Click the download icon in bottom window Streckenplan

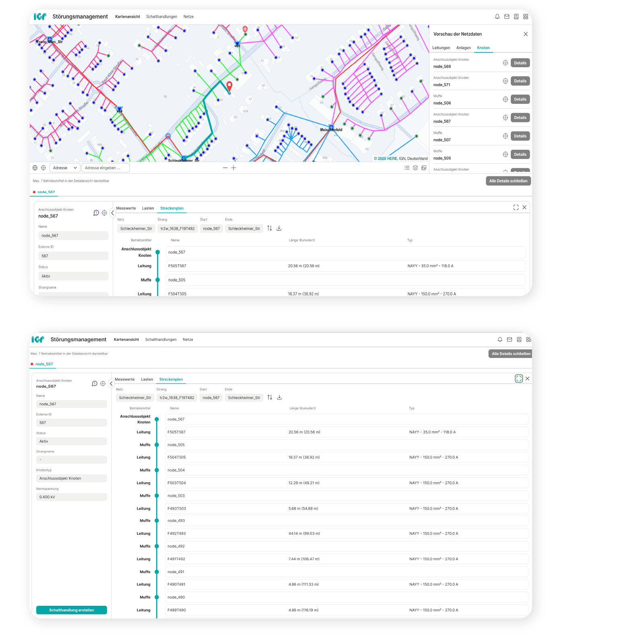click(x=279, y=397)
